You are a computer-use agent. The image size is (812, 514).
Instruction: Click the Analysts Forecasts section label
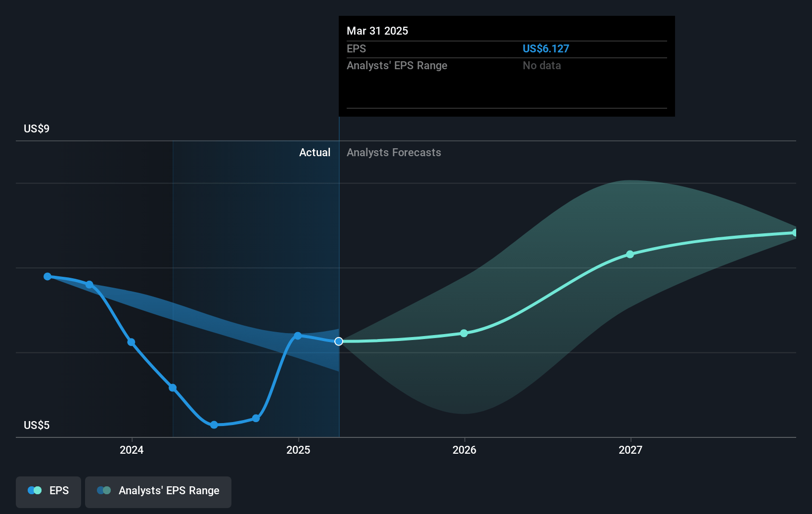click(x=394, y=152)
